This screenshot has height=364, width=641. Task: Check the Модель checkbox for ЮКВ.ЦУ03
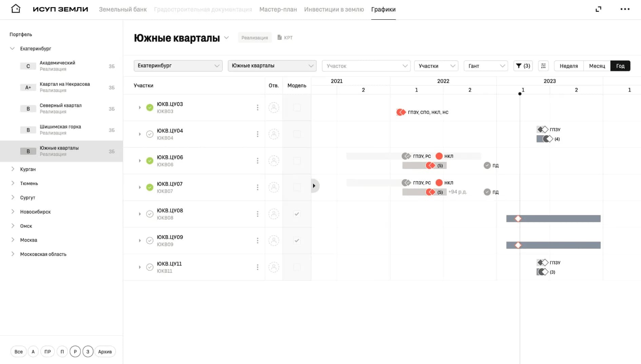coord(297,107)
